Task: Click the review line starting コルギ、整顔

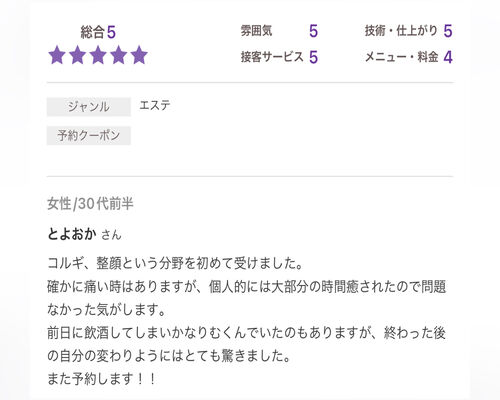Action: (175, 263)
